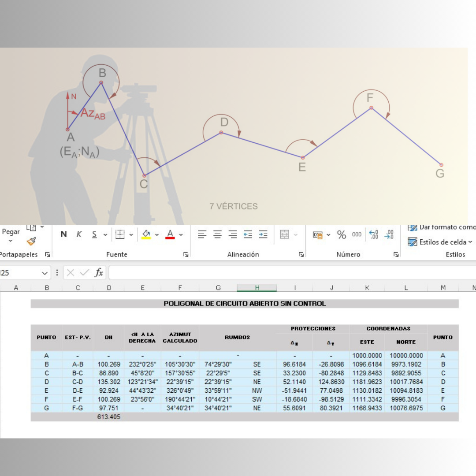The height and width of the screenshot is (476, 476).
Task: Click the increase indent icon
Action: pyautogui.click(x=263, y=234)
